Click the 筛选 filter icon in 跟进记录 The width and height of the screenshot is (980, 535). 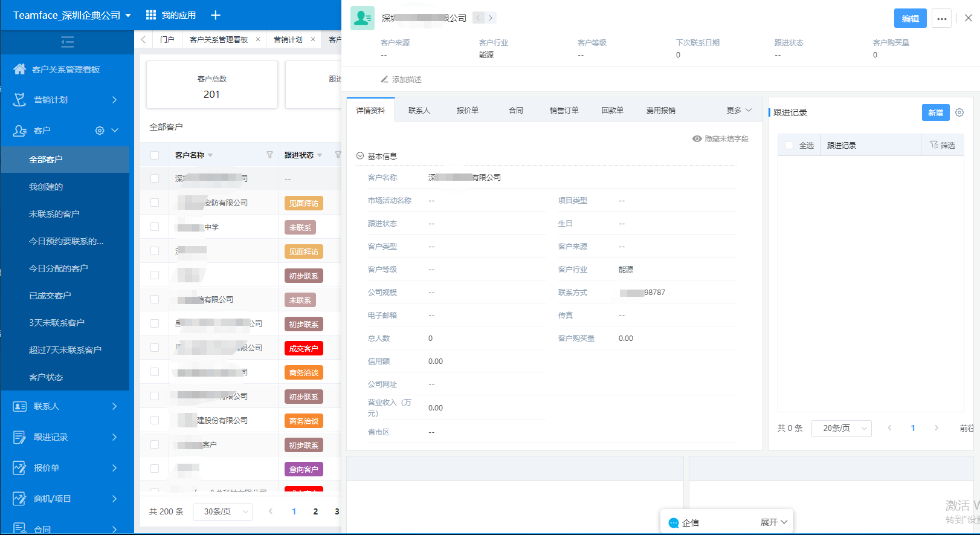click(x=934, y=145)
